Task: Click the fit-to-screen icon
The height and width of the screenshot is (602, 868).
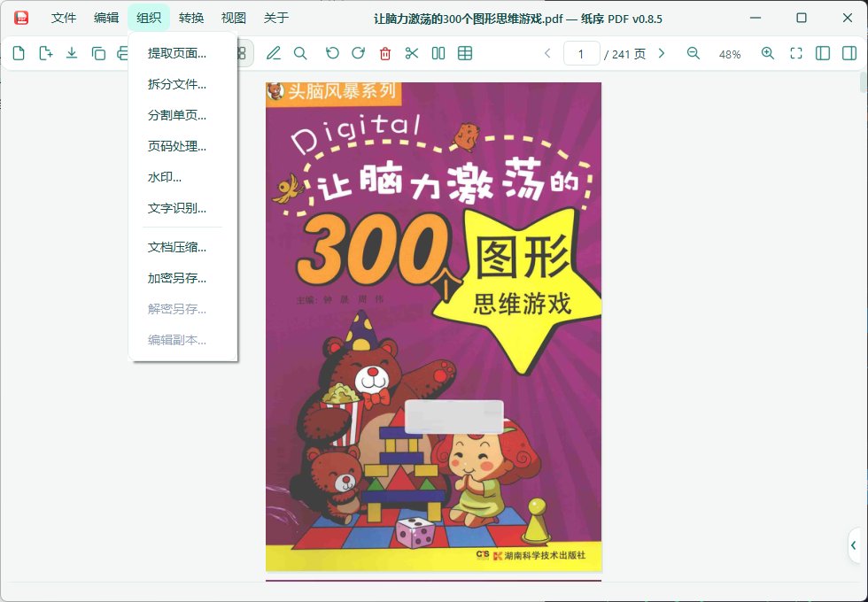Action: click(796, 54)
